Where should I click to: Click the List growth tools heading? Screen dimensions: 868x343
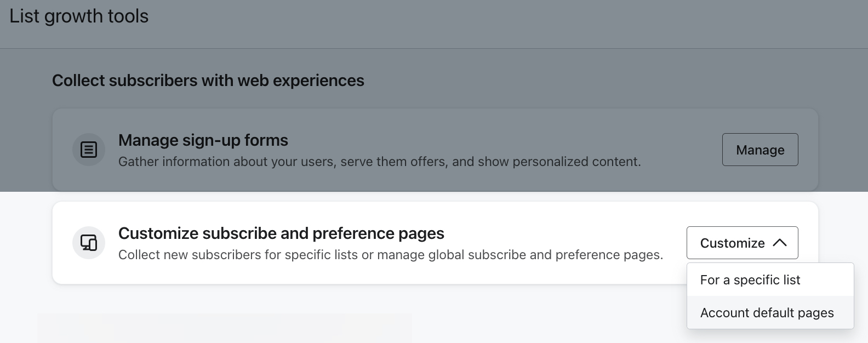(x=78, y=16)
